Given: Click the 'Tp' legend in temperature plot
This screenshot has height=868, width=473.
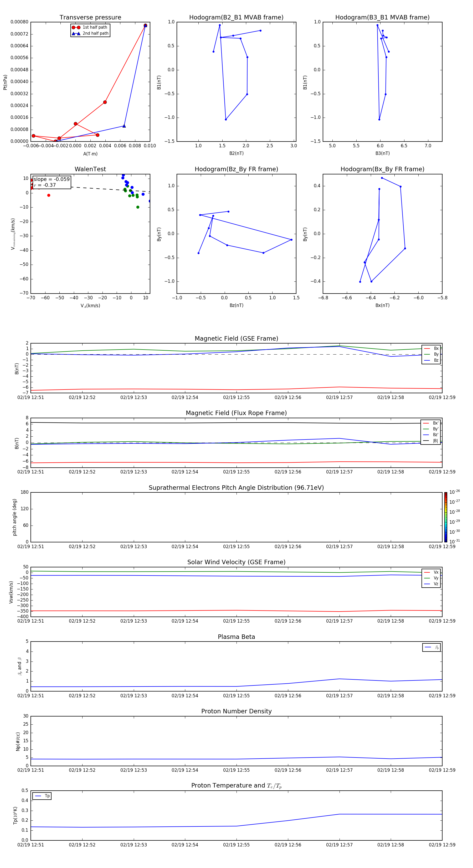Looking at the screenshot, I should tap(42, 796).
